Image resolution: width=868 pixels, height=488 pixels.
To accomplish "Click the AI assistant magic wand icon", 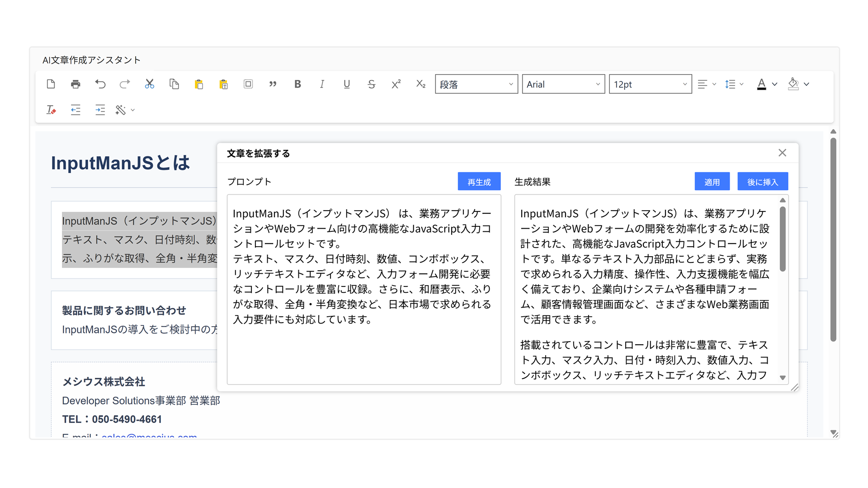I will coord(121,110).
